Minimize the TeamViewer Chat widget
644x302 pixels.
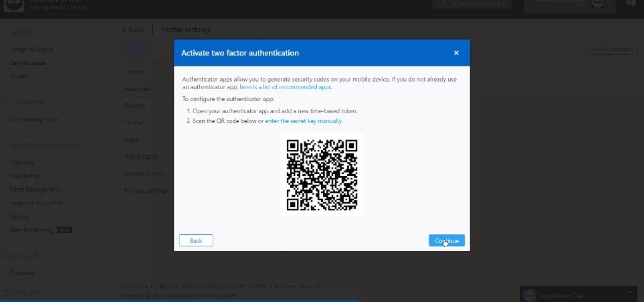coord(631,292)
